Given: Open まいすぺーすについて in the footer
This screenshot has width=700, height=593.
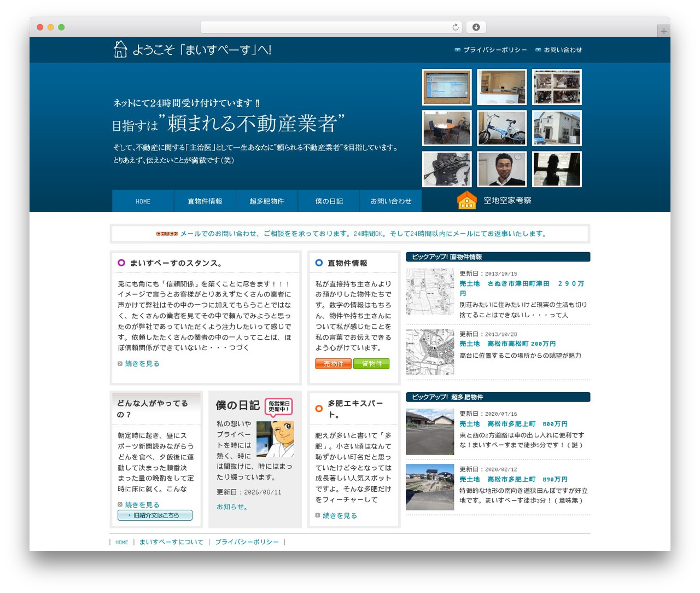Looking at the screenshot, I should (x=171, y=542).
